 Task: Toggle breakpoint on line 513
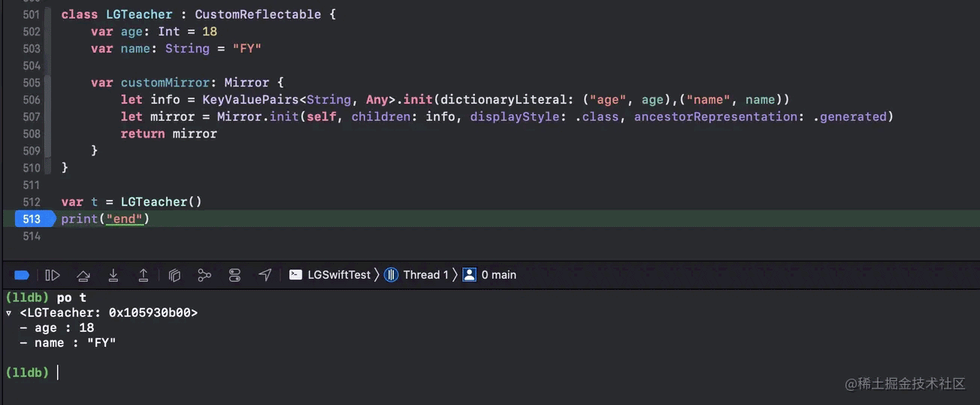[32, 219]
